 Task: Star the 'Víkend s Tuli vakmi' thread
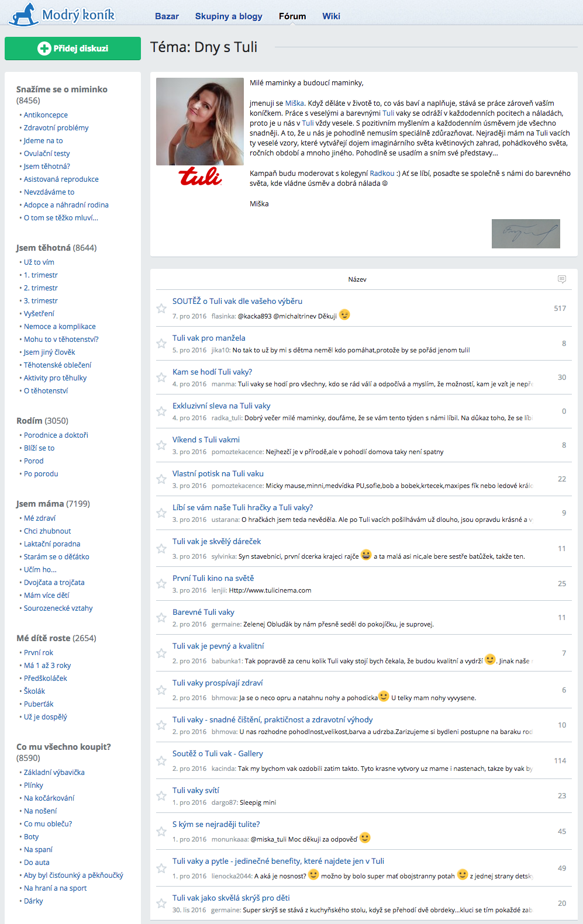161,445
